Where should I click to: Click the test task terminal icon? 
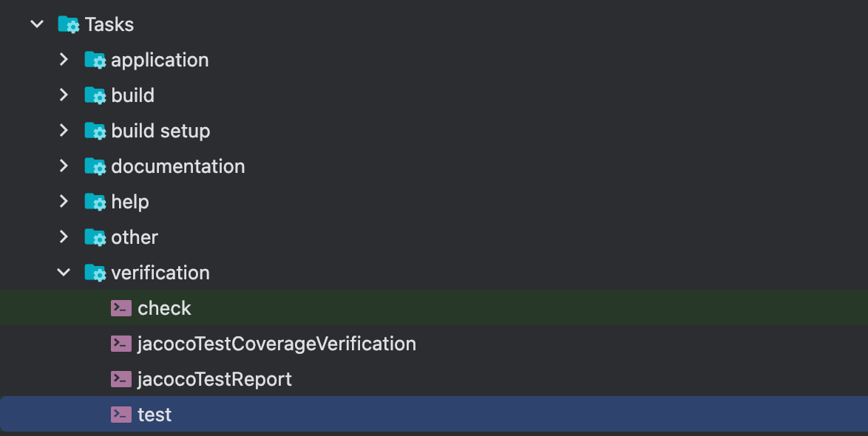(x=121, y=415)
